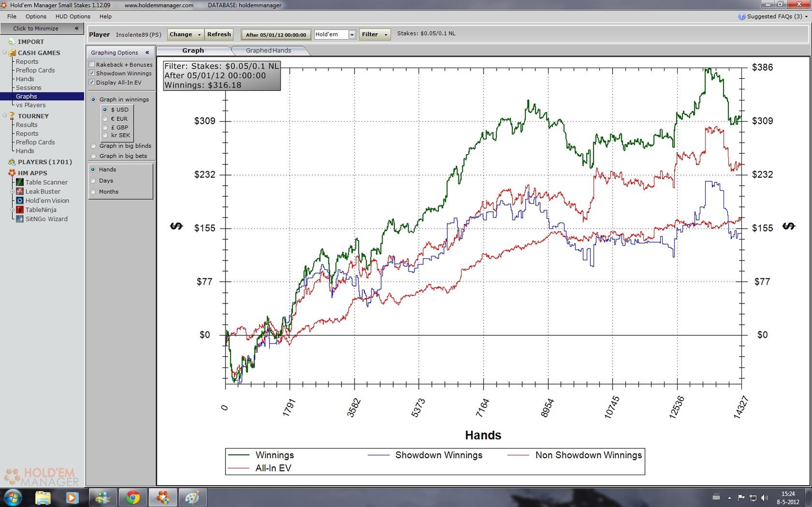This screenshot has width=812, height=507.
Task: Open cash games Preflop Cards
Action: pos(35,70)
